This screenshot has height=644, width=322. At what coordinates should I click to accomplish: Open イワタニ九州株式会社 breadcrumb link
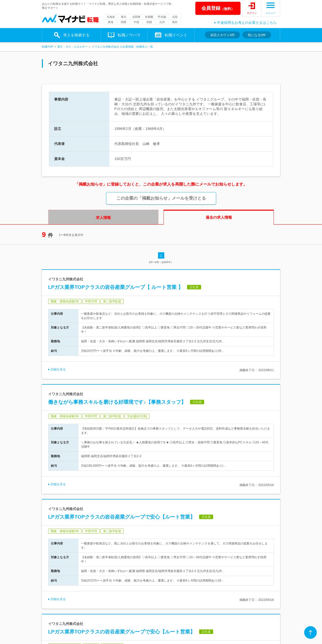coord(122,47)
